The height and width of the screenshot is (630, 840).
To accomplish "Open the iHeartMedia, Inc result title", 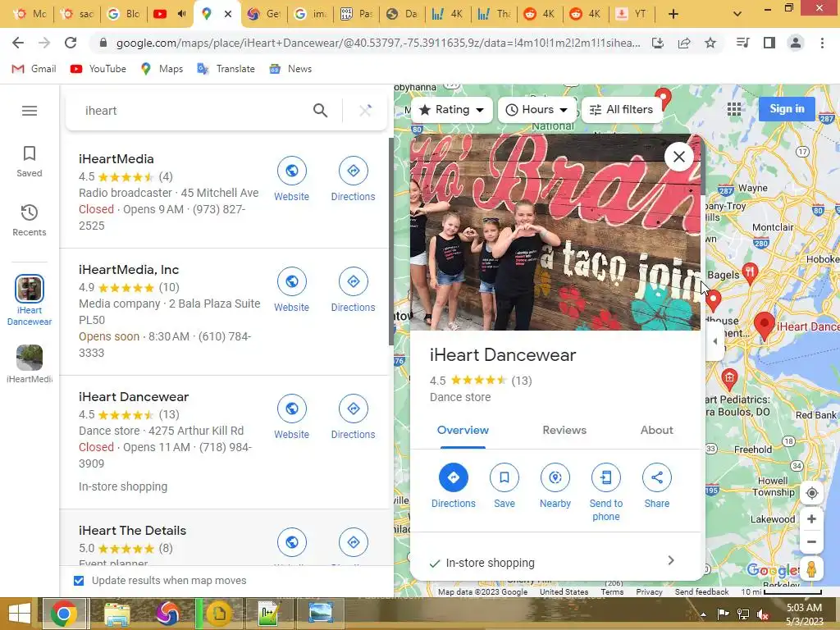I will click(x=129, y=270).
